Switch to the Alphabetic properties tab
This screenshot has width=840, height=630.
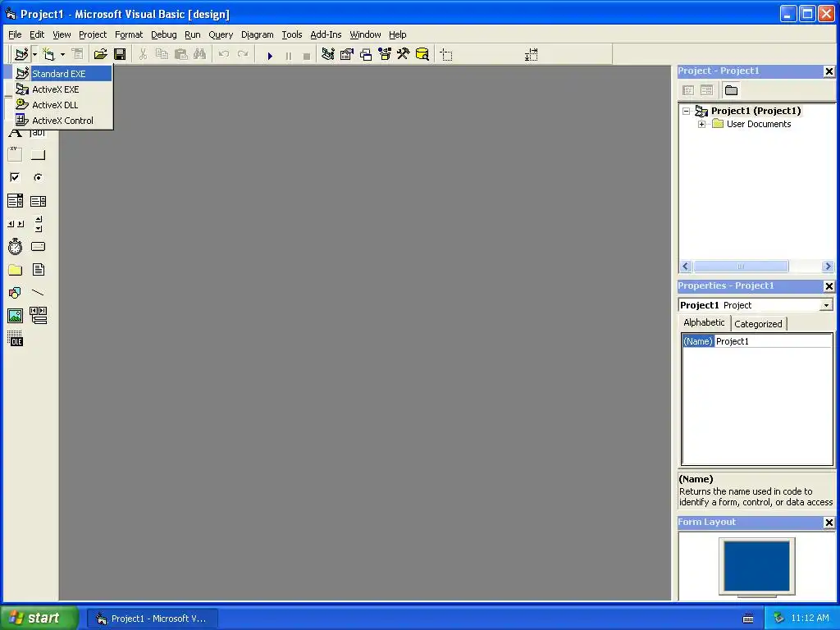pos(704,322)
